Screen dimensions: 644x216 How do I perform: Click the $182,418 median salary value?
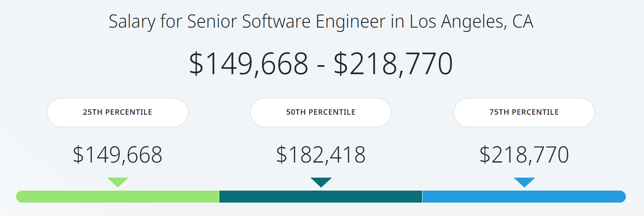coord(321,155)
